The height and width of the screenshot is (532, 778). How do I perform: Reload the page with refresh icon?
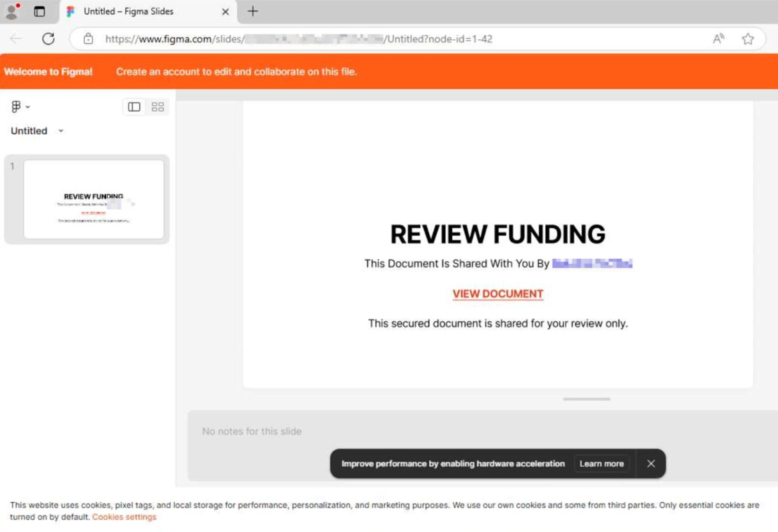click(x=48, y=39)
